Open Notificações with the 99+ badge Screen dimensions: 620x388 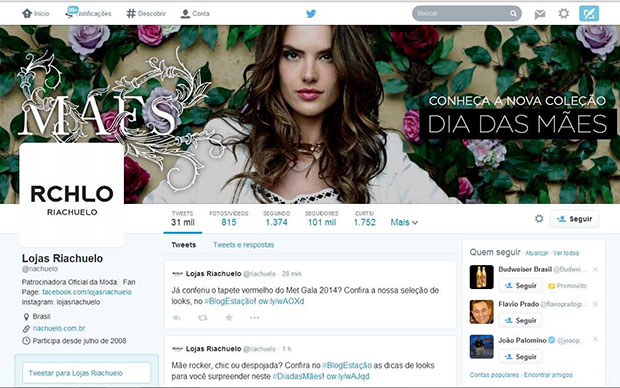[88, 13]
